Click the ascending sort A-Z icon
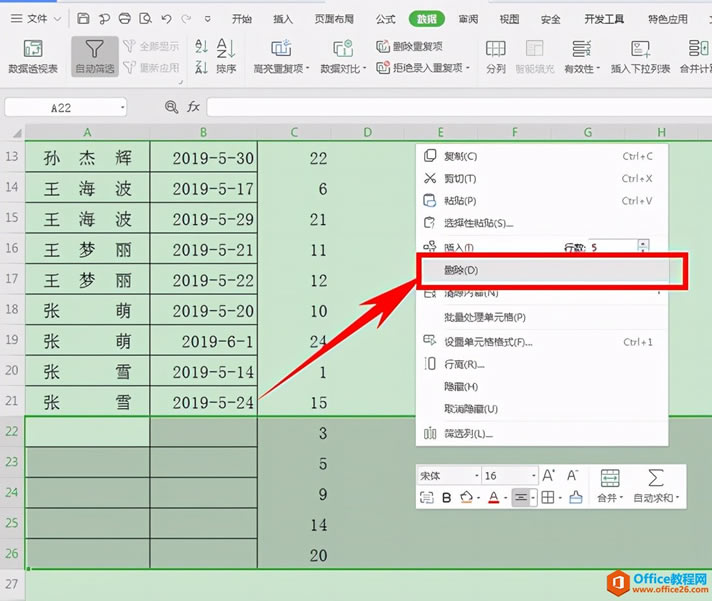This screenshot has height=601, width=712. pos(201,46)
